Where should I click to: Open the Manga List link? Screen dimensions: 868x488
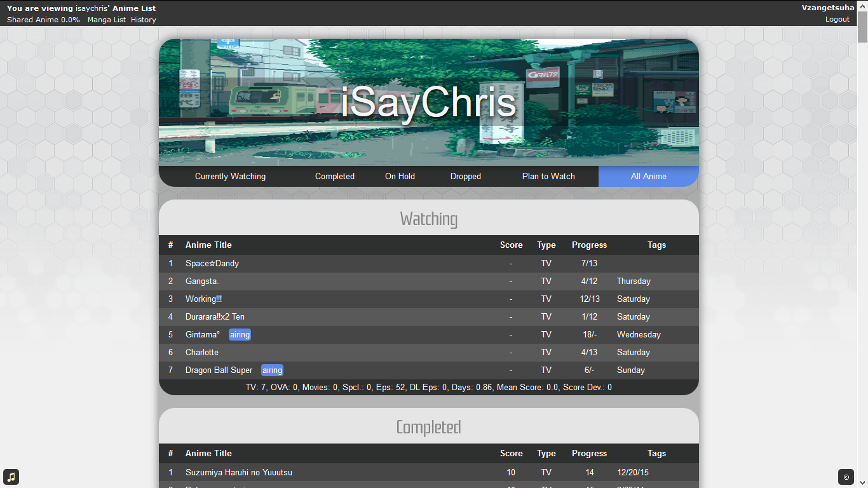coord(107,20)
